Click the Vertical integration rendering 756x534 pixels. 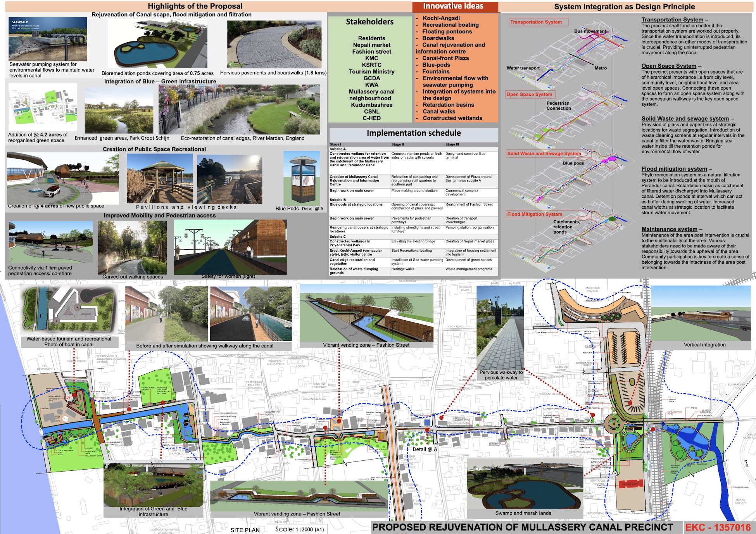[x=701, y=313]
